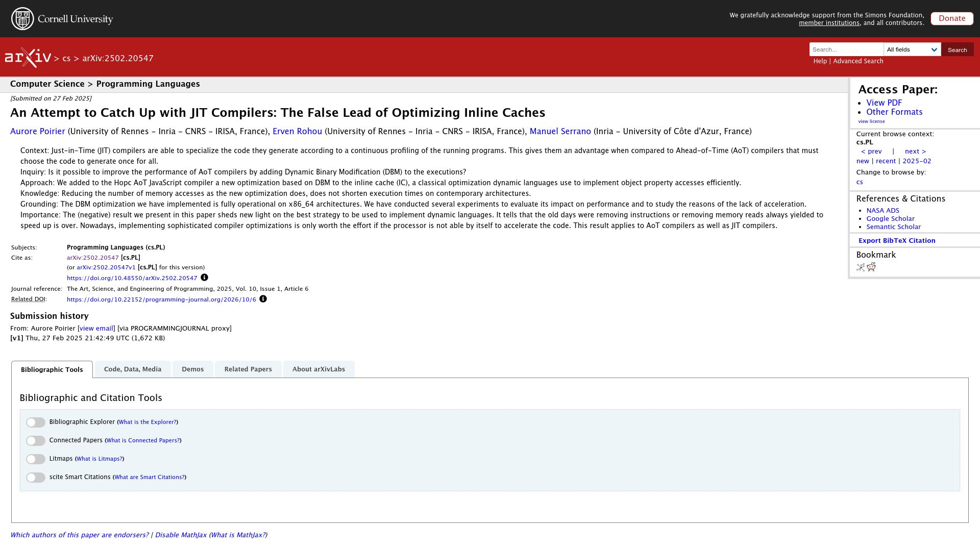Open Other Formats link
The height and width of the screenshot is (551, 980).
894,112
